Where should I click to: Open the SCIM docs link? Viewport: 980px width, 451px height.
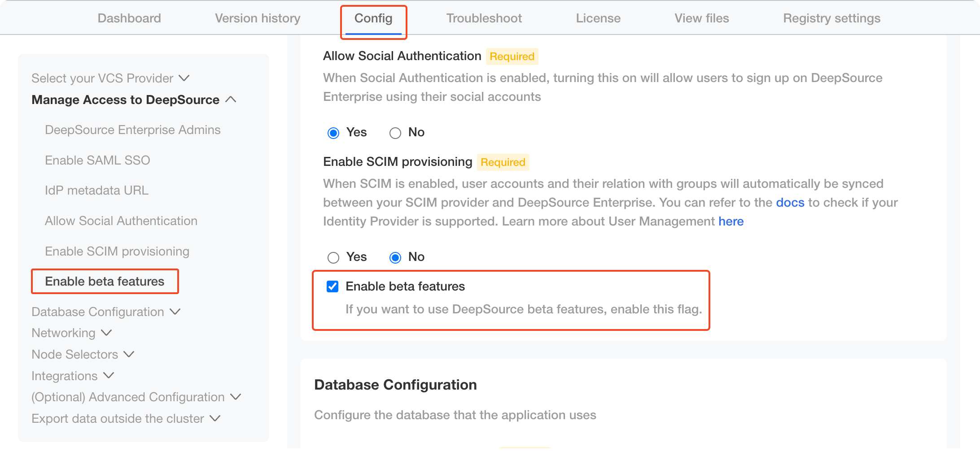(x=790, y=203)
